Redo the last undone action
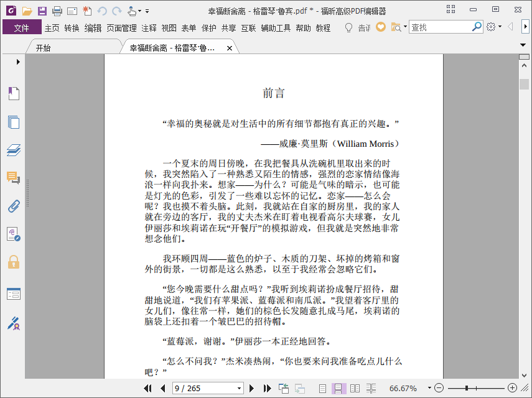The width and height of the screenshot is (532, 398). coord(117,11)
